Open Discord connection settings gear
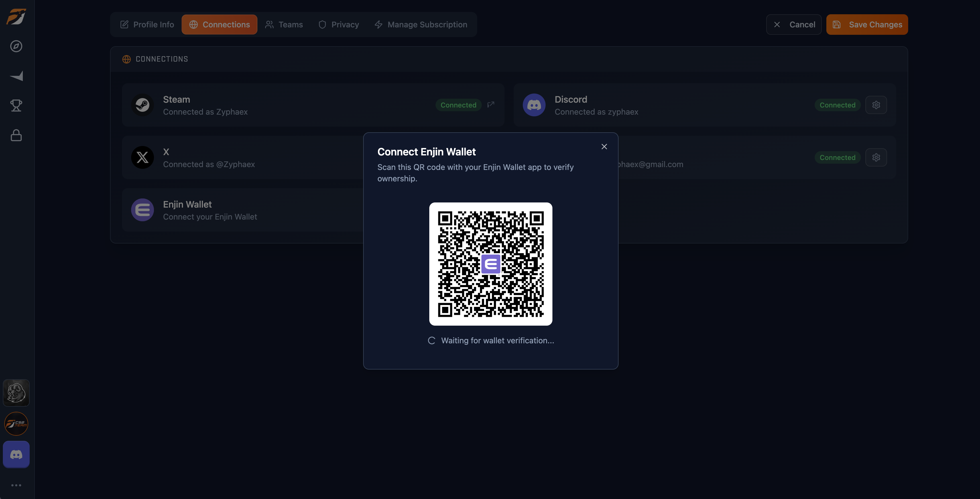Screen dimensions: 980x499 (876, 105)
